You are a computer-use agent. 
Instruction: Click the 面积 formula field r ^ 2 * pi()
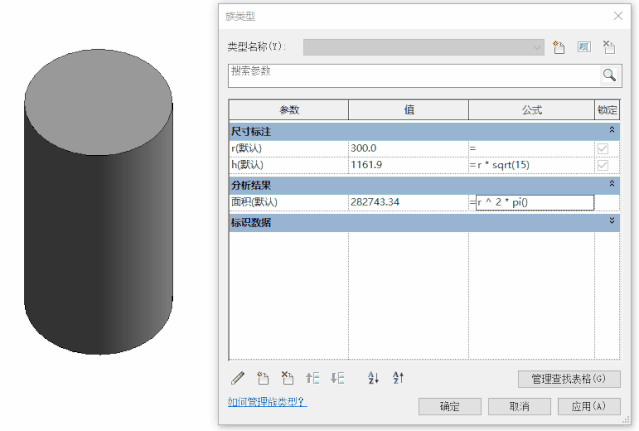point(535,202)
